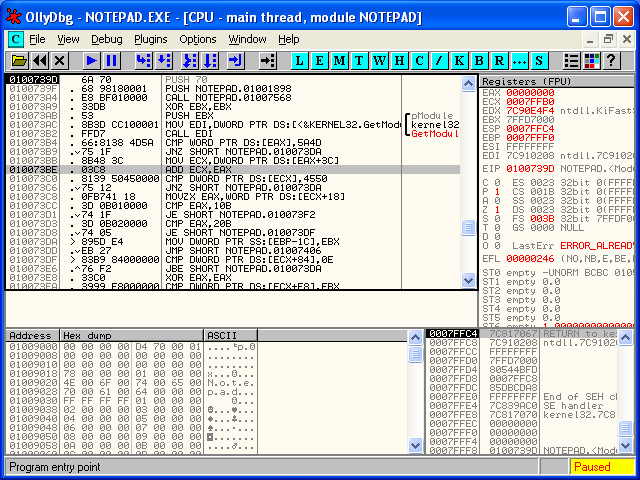This screenshot has height=480, width=640.
Task: Show Breakpoints window via B button
Action: (479, 61)
